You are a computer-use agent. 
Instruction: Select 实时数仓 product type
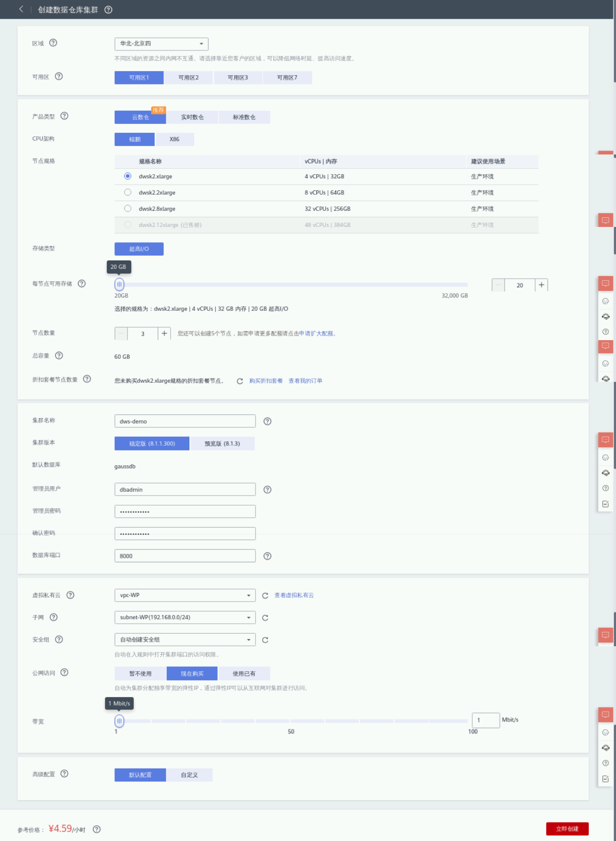click(192, 117)
